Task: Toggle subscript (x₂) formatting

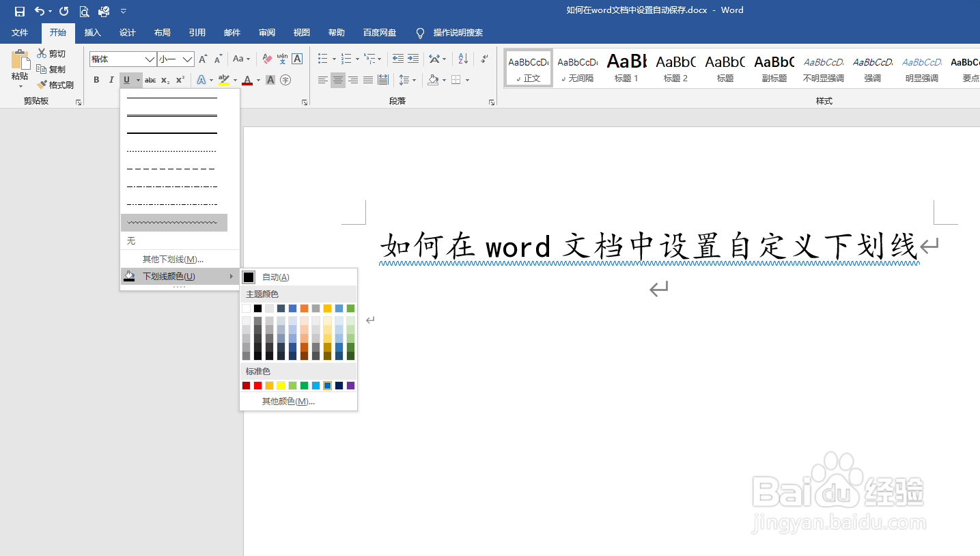Action: (165, 80)
